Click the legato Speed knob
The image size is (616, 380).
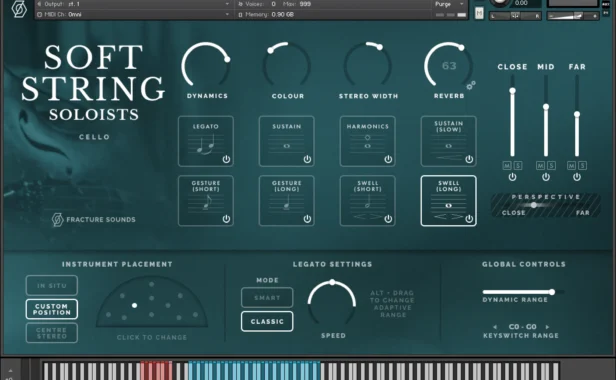(332, 303)
